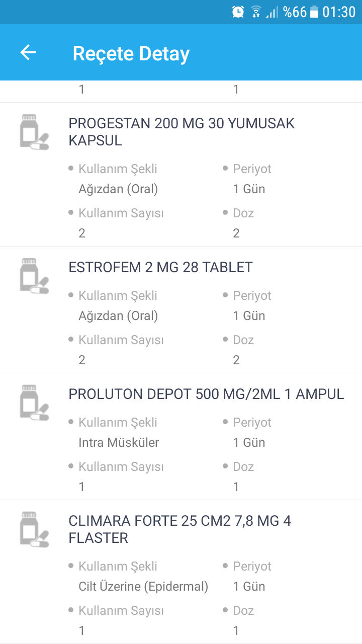Tap the alarm clock status bar icon
Screen dimensions: 362x644
coord(238,12)
